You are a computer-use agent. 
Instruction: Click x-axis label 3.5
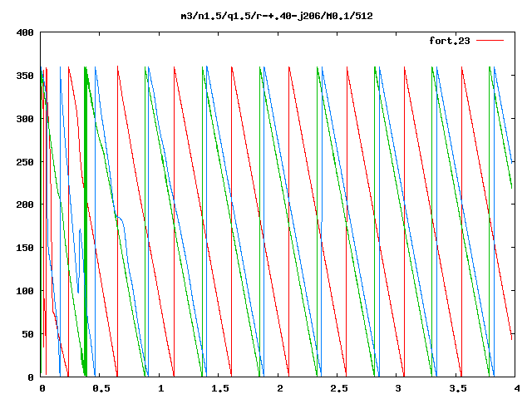[x=458, y=388]
